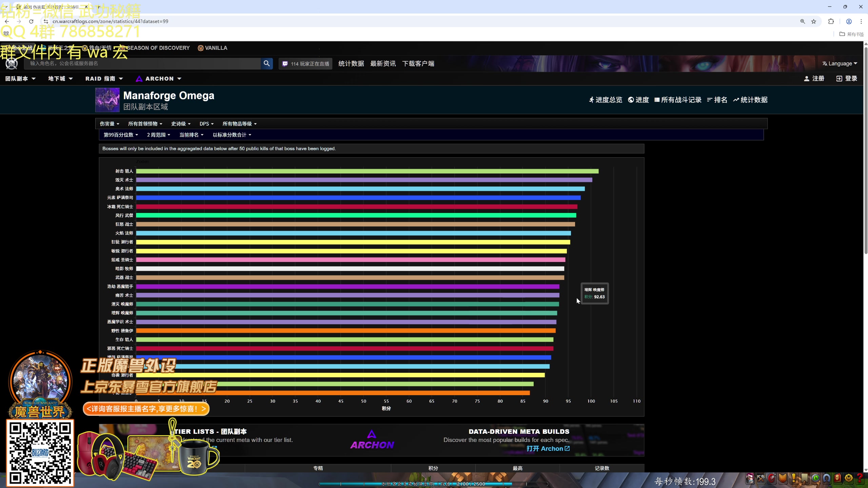Viewport: 868px width, 488px height.
Task: Open the quest log exclamation icon
Action: 794,478
